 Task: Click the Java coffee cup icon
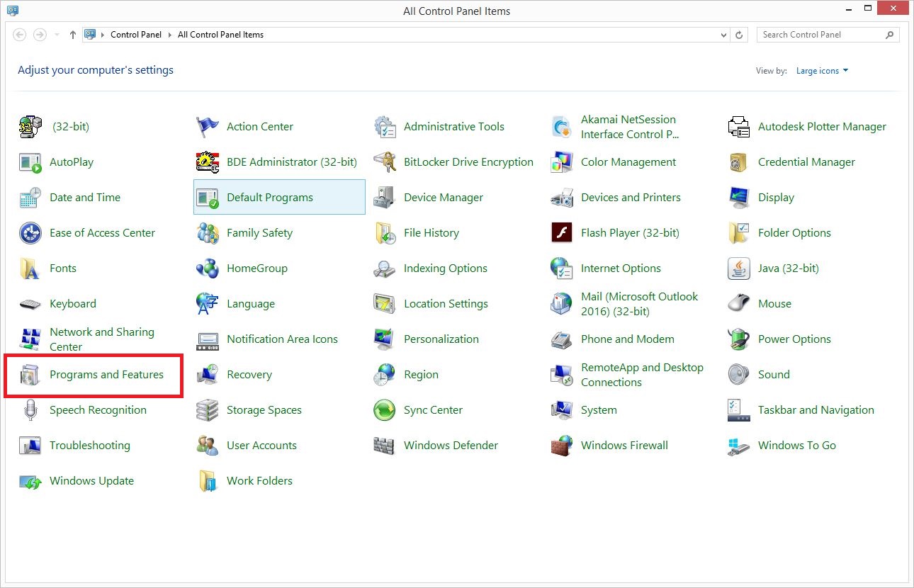[738, 268]
